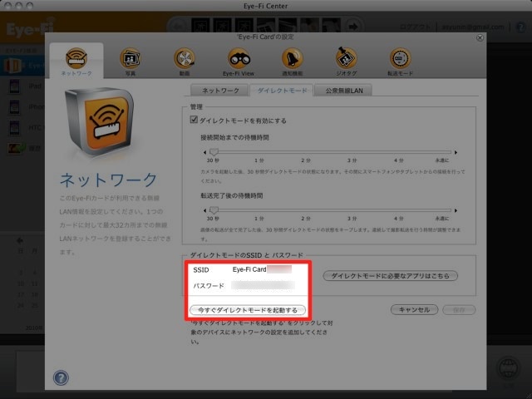Click the 転送完了後の待機時間 slider handle

214,210
